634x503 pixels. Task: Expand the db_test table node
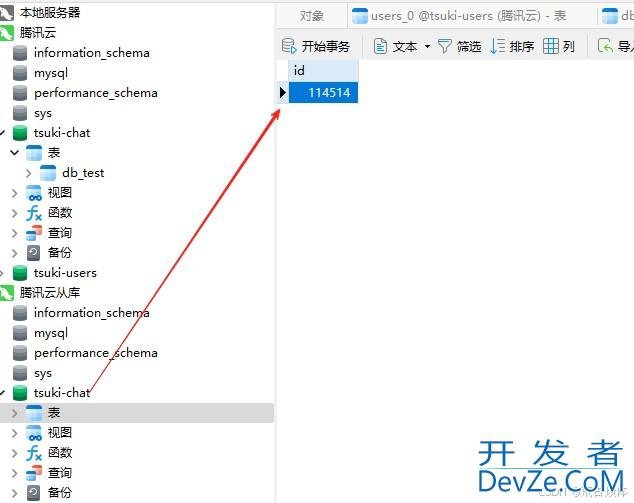coord(28,173)
